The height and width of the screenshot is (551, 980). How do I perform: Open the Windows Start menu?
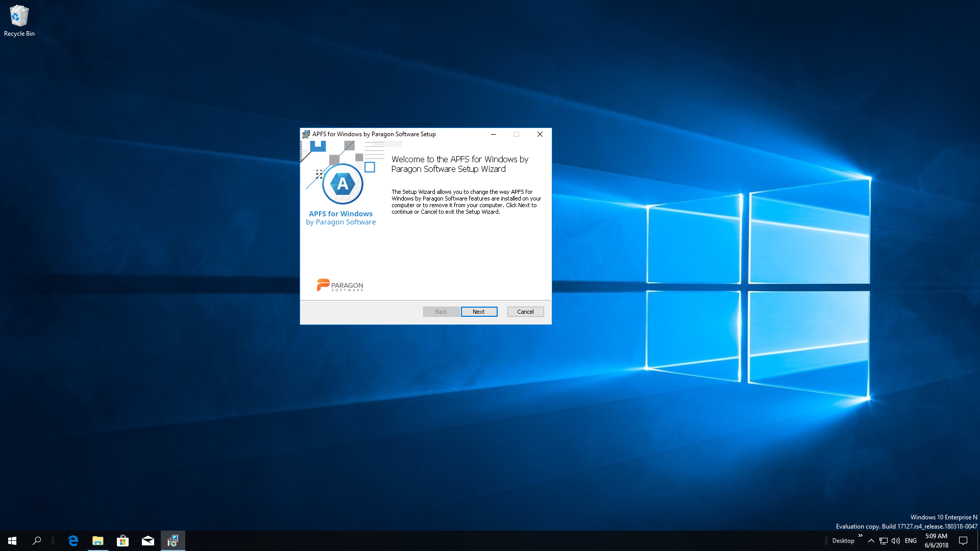(x=12, y=541)
